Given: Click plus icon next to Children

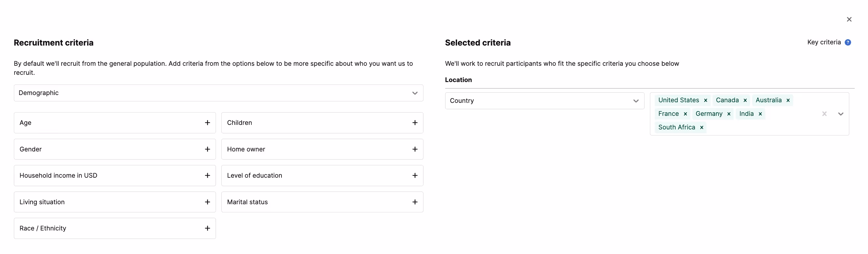Looking at the screenshot, I should point(415,123).
